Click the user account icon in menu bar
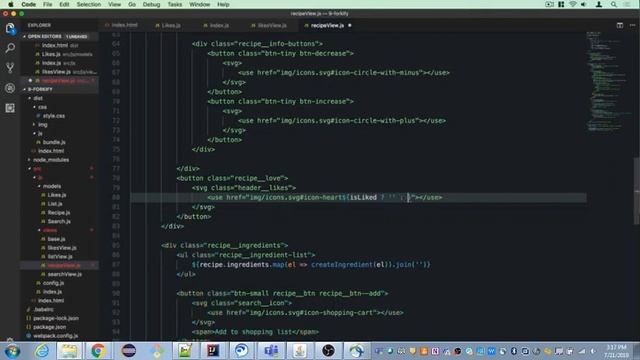This screenshot has height=360, width=640. pyautogui.click(x=599, y=4)
